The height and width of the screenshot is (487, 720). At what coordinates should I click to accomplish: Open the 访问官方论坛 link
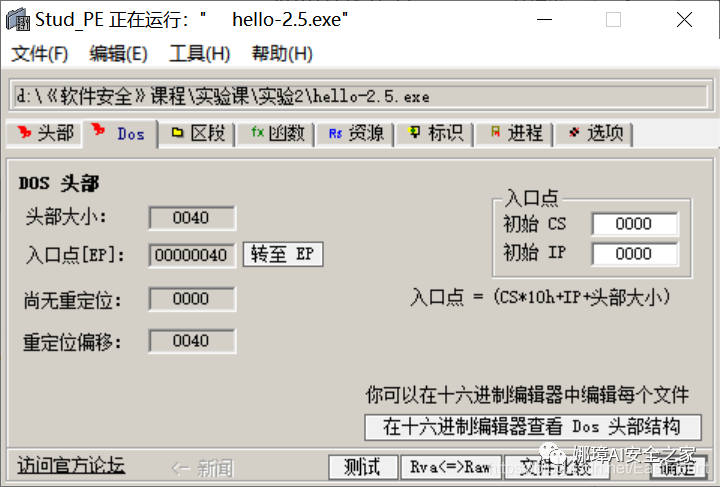[71, 465]
